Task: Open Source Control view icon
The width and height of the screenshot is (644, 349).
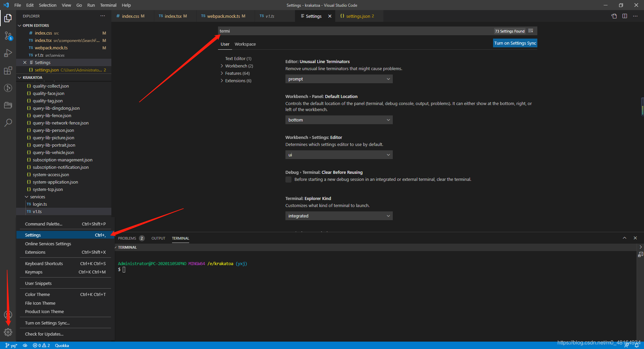Action: tap(8, 36)
